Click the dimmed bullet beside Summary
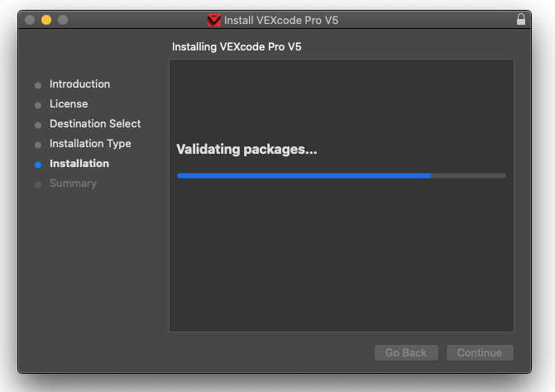 [38, 184]
